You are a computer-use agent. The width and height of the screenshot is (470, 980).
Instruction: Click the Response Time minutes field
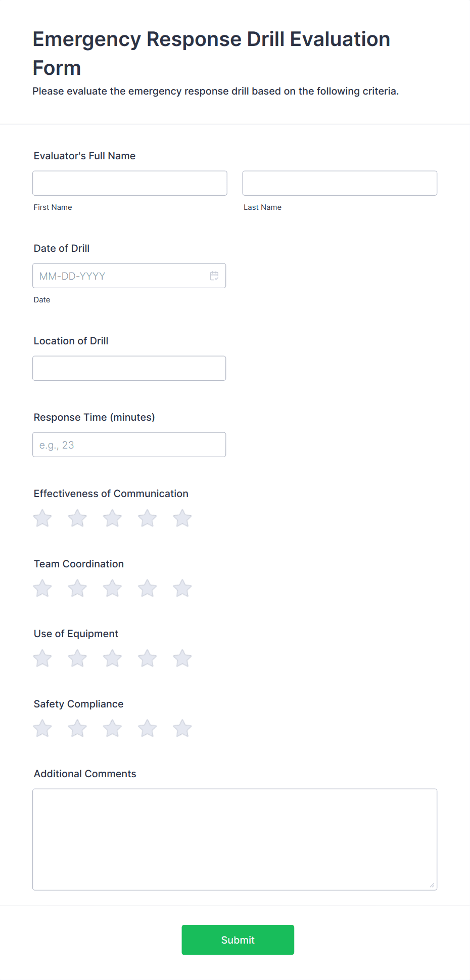(x=129, y=444)
